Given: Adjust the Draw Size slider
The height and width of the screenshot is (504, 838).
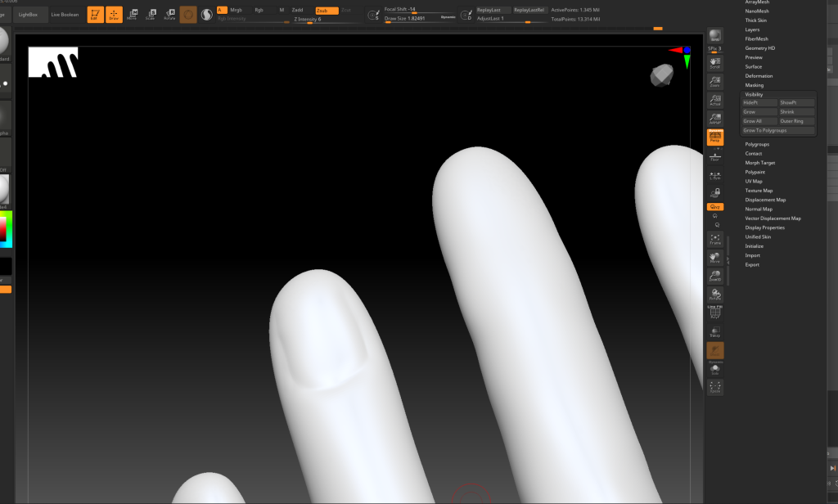Looking at the screenshot, I should point(420,18).
